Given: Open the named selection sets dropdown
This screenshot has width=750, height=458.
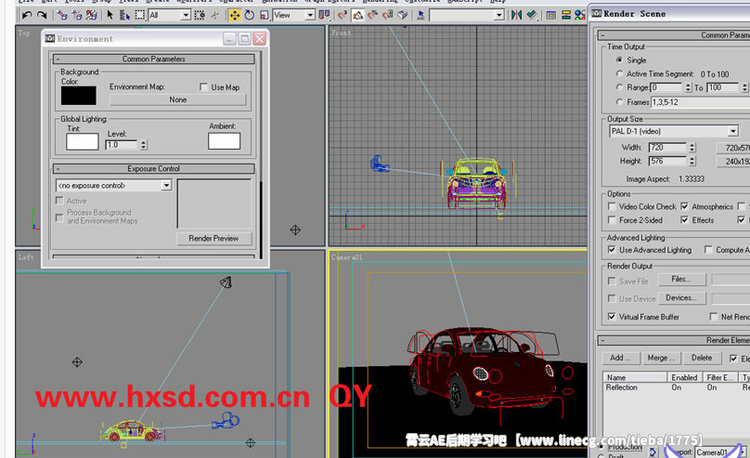Looking at the screenshot, I should click(499, 15).
